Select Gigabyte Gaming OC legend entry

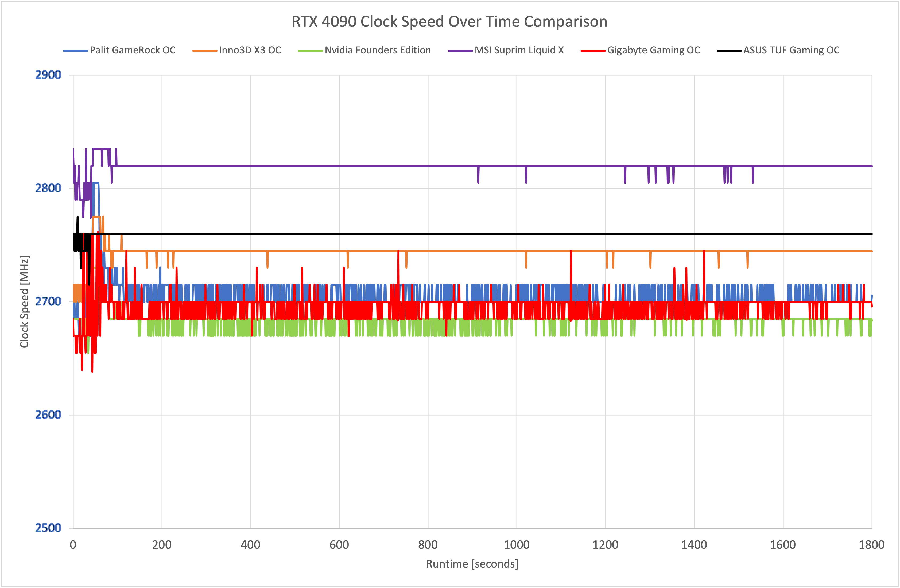point(653,50)
